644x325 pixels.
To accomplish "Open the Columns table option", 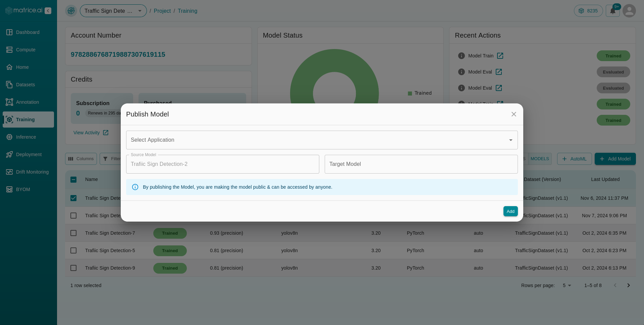I will click(x=81, y=159).
